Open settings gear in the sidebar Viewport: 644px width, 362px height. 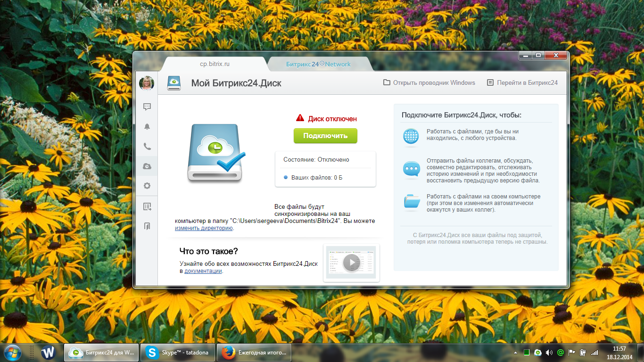(147, 186)
